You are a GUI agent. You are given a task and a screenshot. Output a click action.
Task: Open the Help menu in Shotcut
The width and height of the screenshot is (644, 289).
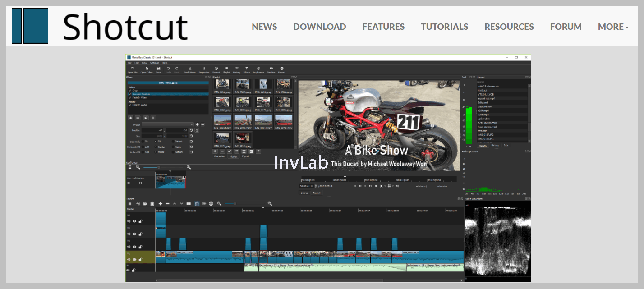point(165,63)
